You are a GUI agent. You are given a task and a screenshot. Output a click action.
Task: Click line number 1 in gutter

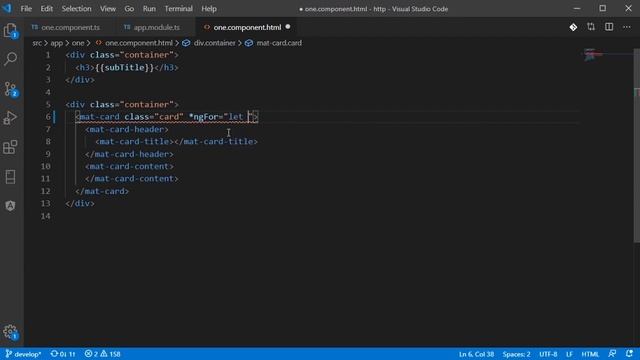(x=48, y=55)
